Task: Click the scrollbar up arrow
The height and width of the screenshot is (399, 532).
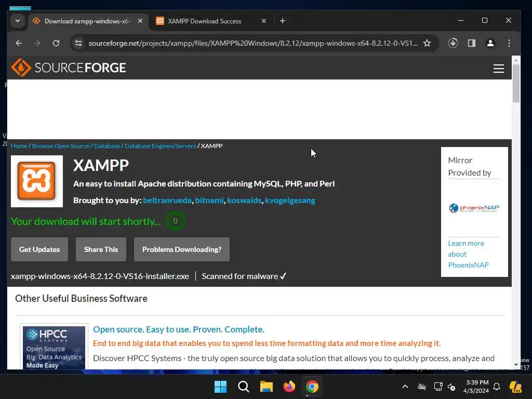Action: 516,60
